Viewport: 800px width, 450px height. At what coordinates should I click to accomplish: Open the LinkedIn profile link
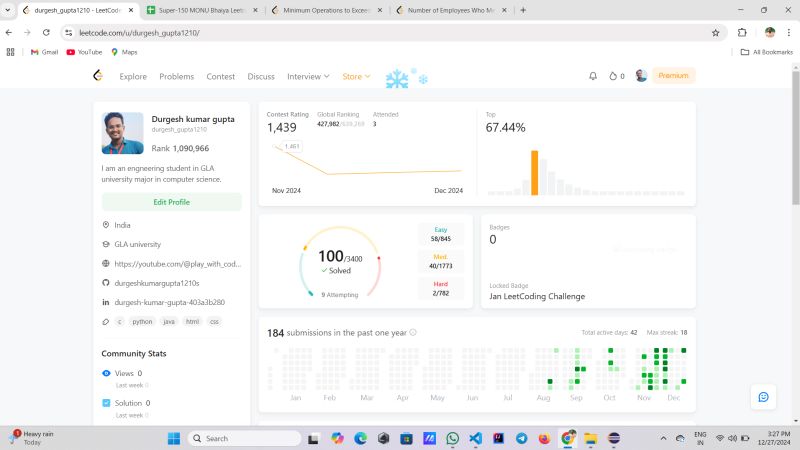pyautogui.click(x=169, y=302)
